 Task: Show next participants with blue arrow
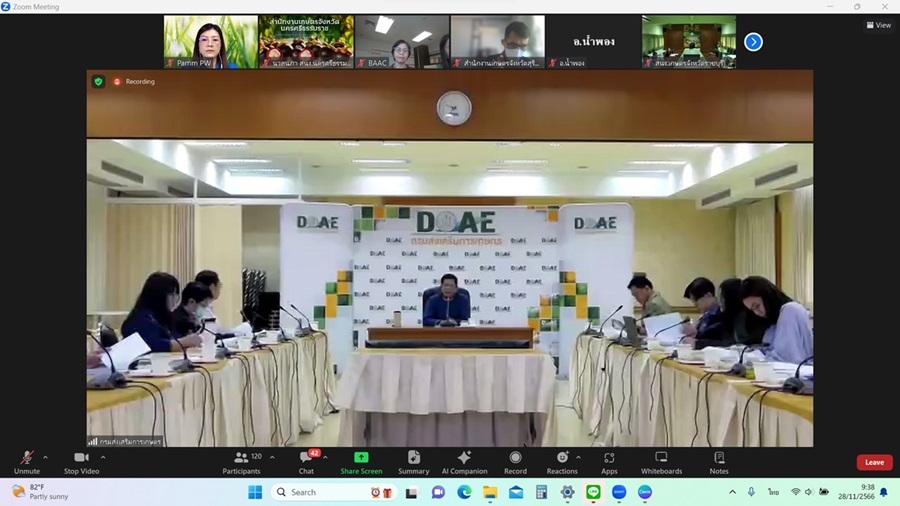753,42
